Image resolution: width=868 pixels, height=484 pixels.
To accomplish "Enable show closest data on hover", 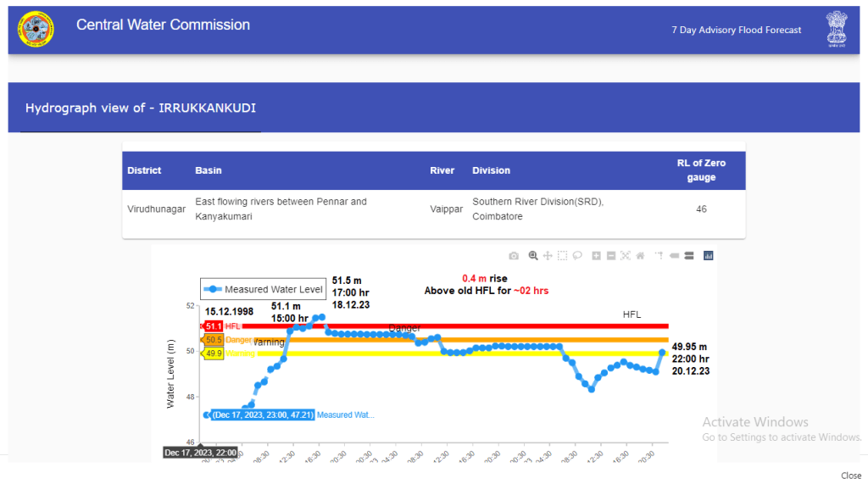I will point(675,256).
